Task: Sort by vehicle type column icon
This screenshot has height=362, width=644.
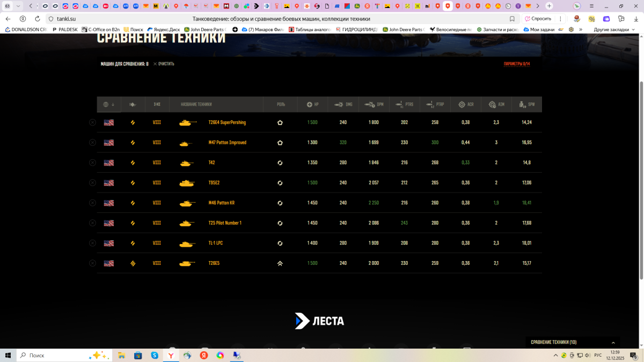Action: 133,105
